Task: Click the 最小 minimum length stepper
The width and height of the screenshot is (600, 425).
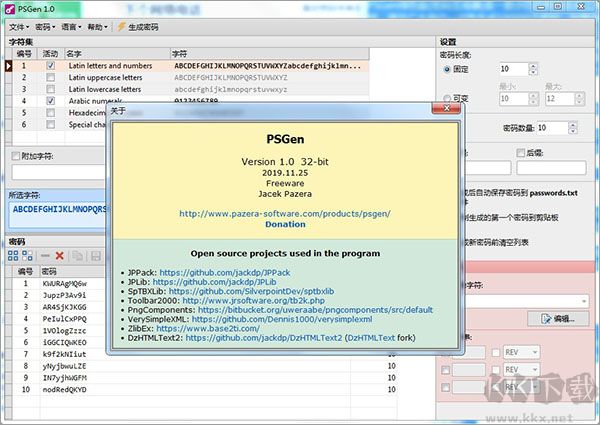Action: click(x=534, y=99)
